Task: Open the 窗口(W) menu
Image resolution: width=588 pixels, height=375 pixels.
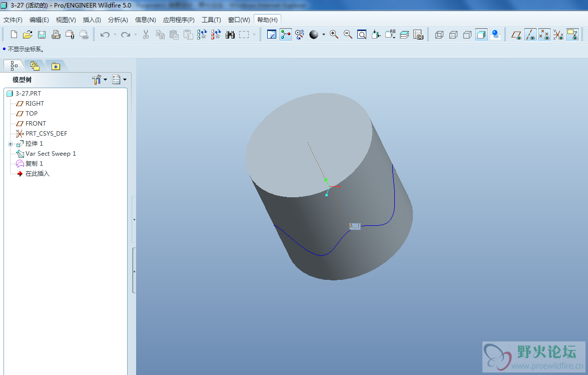Action: (x=239, y=20)
